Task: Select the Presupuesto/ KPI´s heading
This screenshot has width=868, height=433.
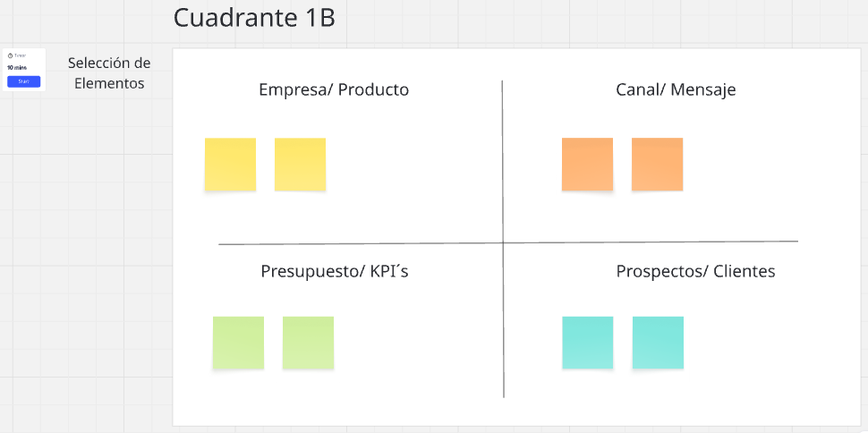Action: (x=335, y=271)
